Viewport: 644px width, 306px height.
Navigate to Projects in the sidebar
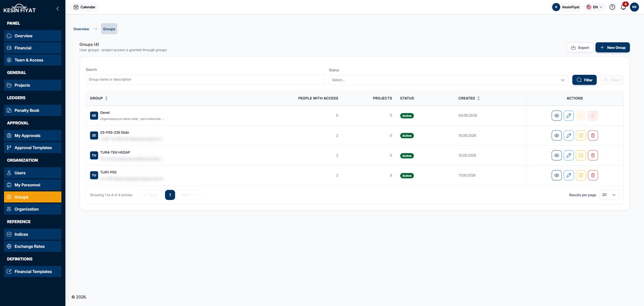click(32, 85)
